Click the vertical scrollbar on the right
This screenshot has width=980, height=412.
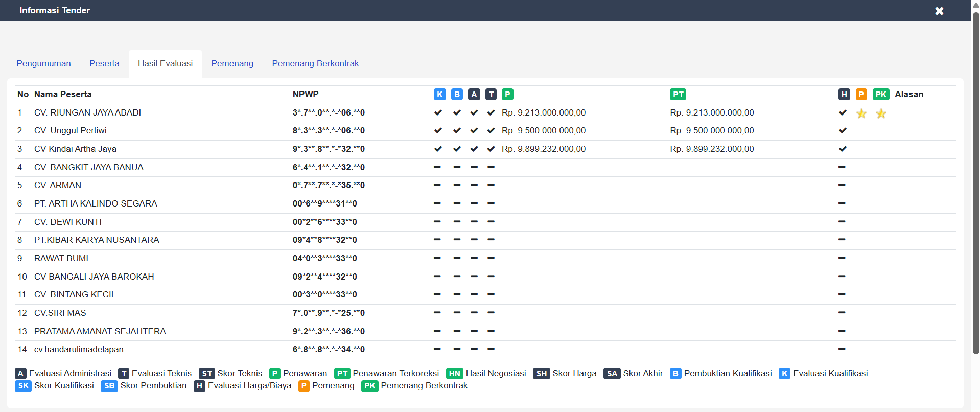pyautogui.click(x=975, y=184)
